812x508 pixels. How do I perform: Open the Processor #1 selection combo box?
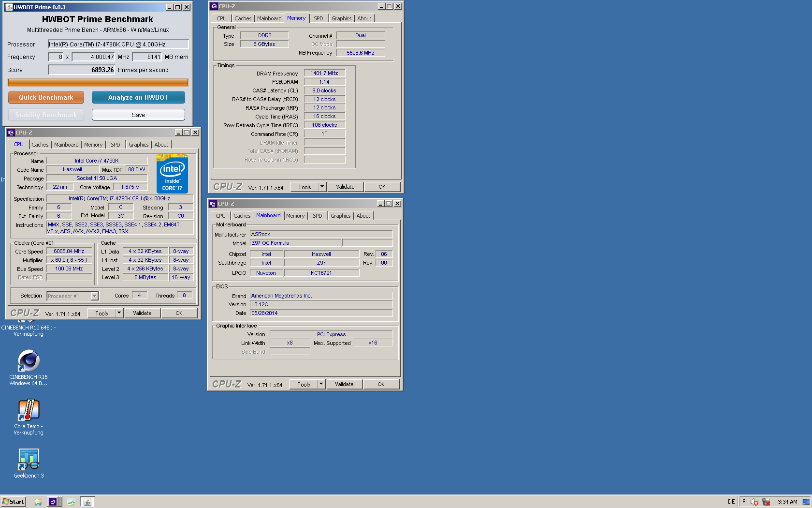pyautogui.click(x=72, y=296)
